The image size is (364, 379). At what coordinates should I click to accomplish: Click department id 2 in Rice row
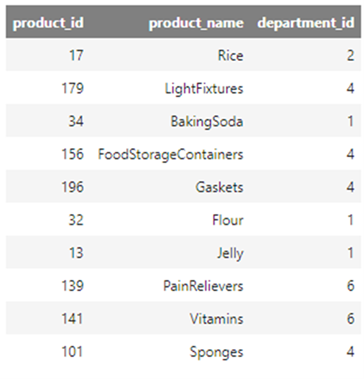pyautogui.click(x=350, y=55)
